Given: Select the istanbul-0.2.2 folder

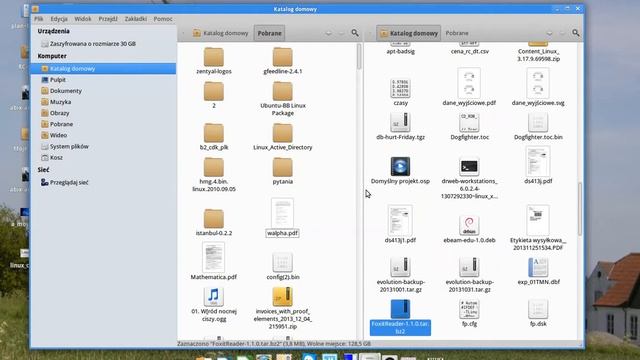Looking at the screenshot, I should point(214,219).
